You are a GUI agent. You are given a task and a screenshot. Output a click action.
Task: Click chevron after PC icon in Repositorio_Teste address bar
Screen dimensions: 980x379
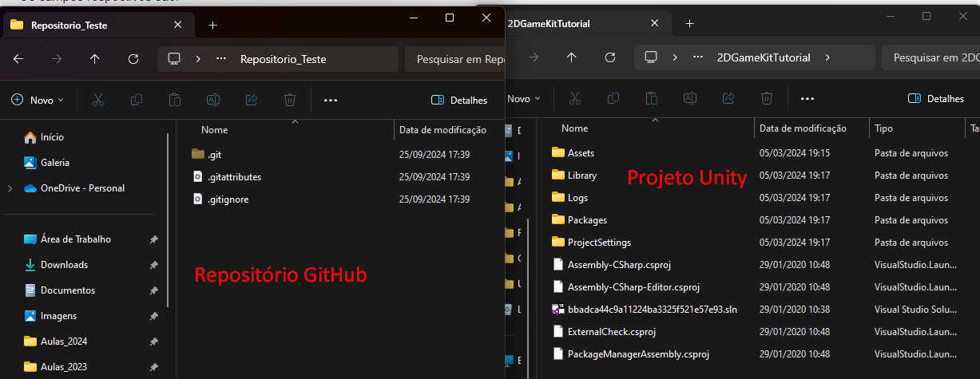(197, 58)
